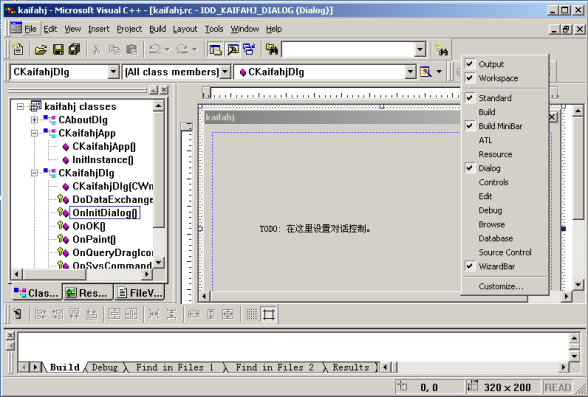Toggle guides icon in dialog toolbar
Screen dimensions: 588x397
point(269,314)
